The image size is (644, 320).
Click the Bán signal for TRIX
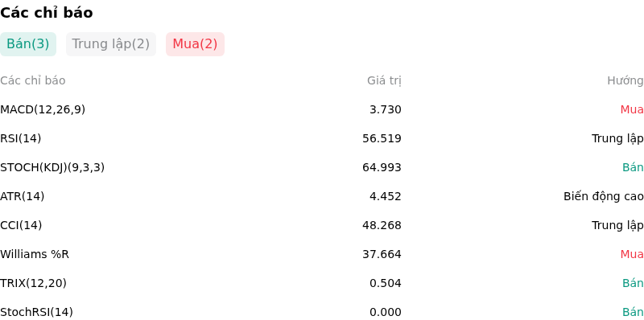[x=633, y=283]
